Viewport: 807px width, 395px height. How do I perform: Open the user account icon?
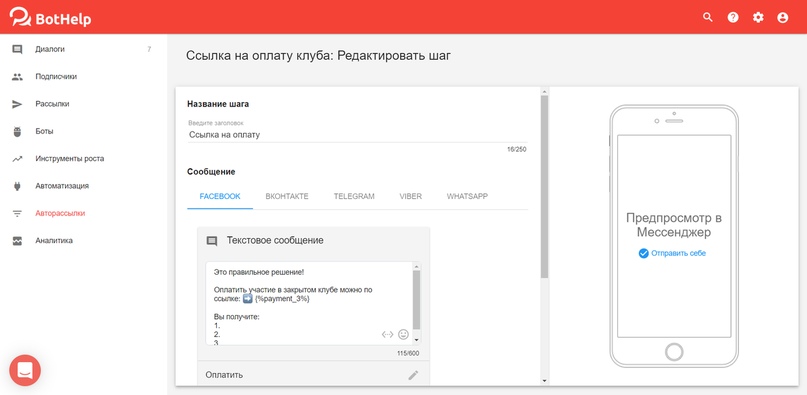pos(783,18)
